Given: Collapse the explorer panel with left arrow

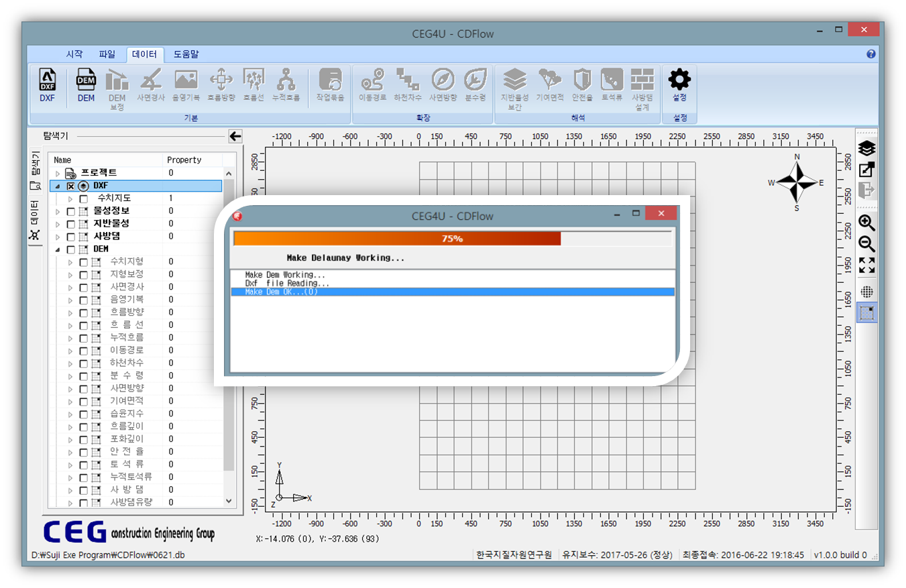Looking at the screenshot, I should [x=235, y=136].
